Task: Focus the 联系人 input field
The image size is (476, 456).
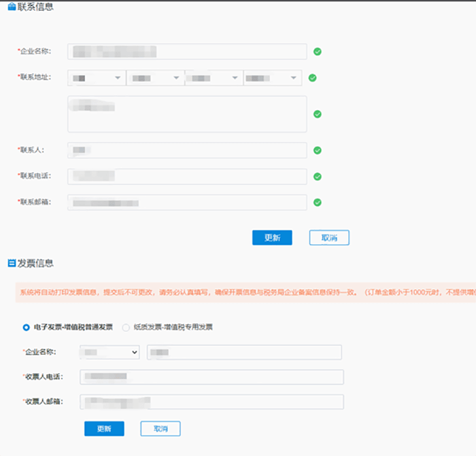Action: click(x=187, y=150)
